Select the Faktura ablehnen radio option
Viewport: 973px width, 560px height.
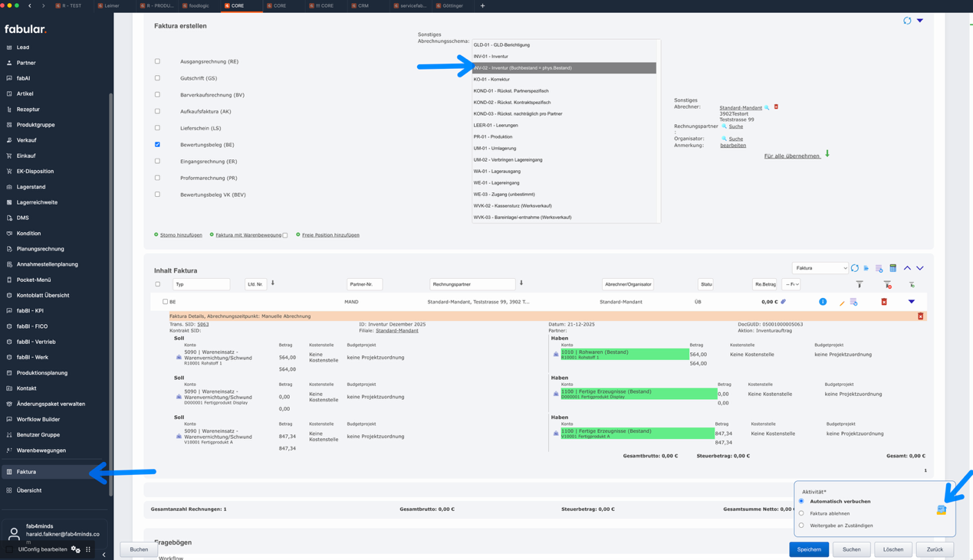tap(801, 513)
